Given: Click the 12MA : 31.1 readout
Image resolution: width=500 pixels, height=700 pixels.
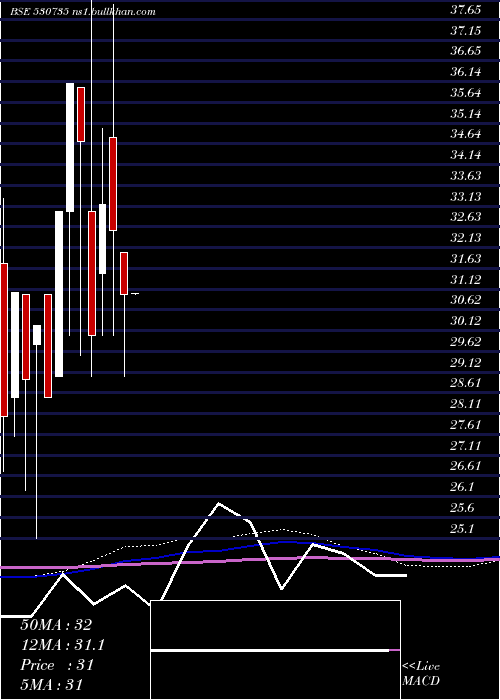Looking at the screenshot, I should 63,645.
